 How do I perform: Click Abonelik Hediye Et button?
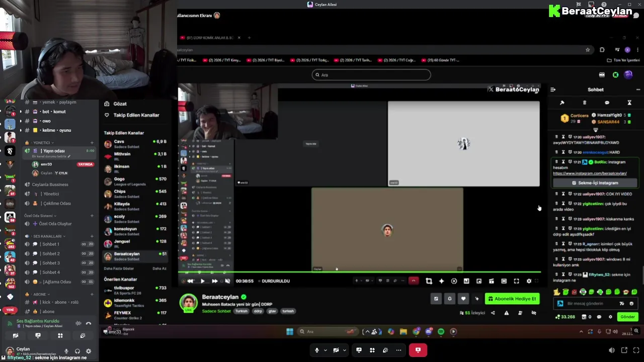pyautogui.click(x=512, y=299)
